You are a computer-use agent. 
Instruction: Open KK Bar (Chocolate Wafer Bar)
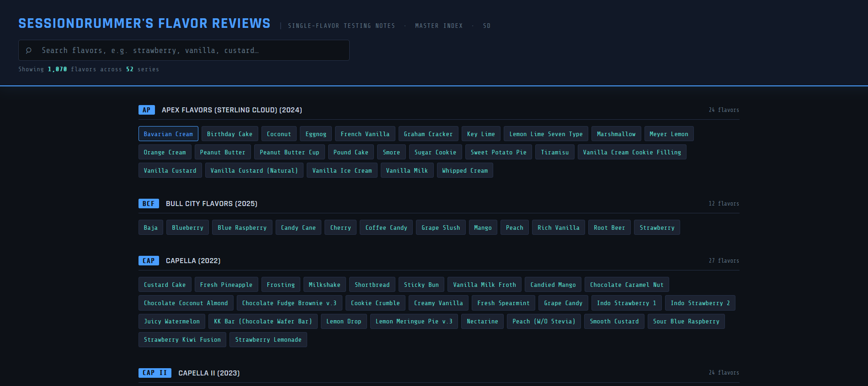pos(263,322)
